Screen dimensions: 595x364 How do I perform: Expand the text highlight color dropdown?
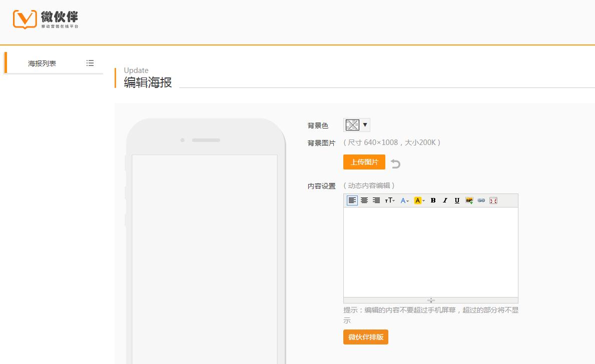pyautogui.click(x=423, y=200)
